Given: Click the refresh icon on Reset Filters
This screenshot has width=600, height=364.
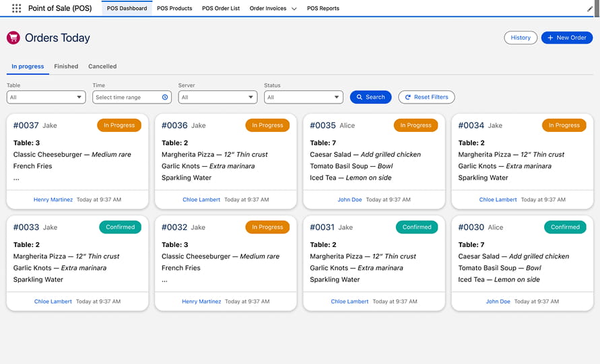Looking at the screenshot, I should click(407, 98).
